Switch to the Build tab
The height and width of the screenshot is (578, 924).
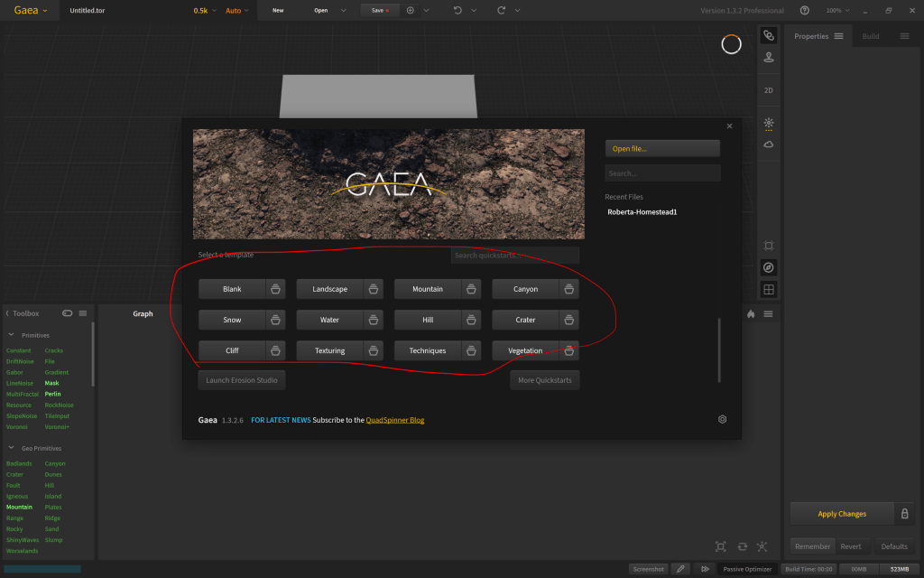point(871,36)
